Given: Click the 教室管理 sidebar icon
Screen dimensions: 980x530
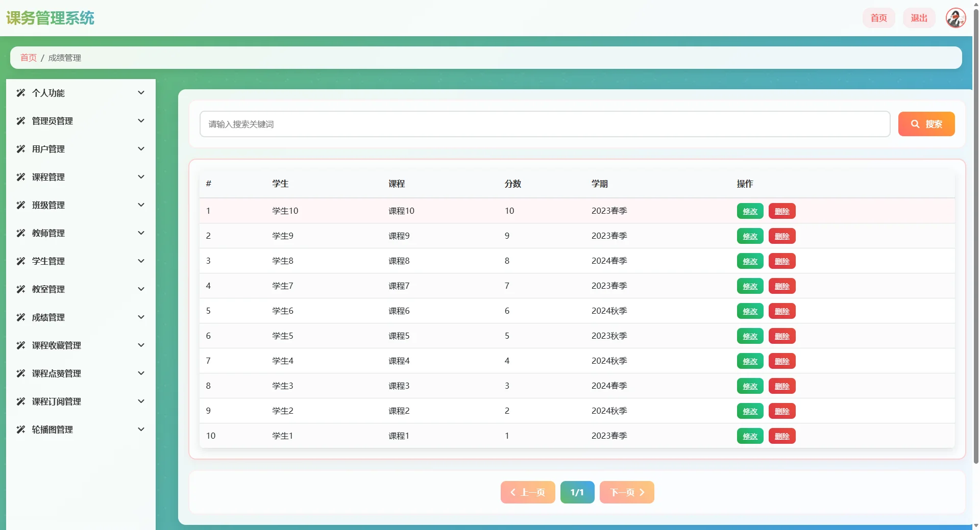Looking at the screenshot, I should pos(20,289).
